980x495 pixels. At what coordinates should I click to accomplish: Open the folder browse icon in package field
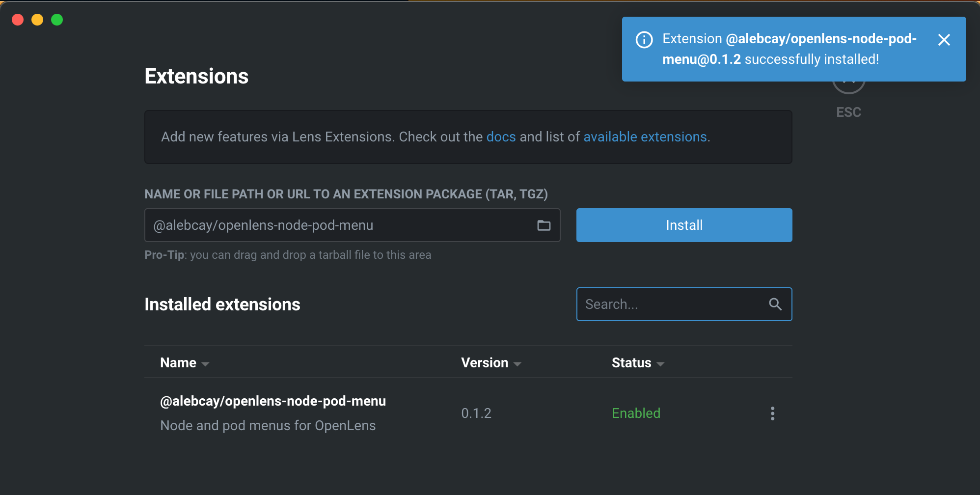[544, 225]
